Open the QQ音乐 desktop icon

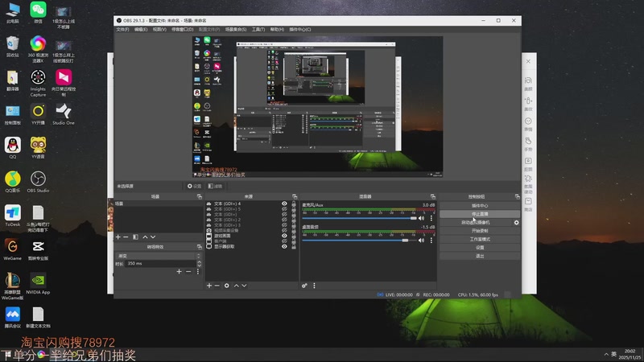click(x=13, y=183)
